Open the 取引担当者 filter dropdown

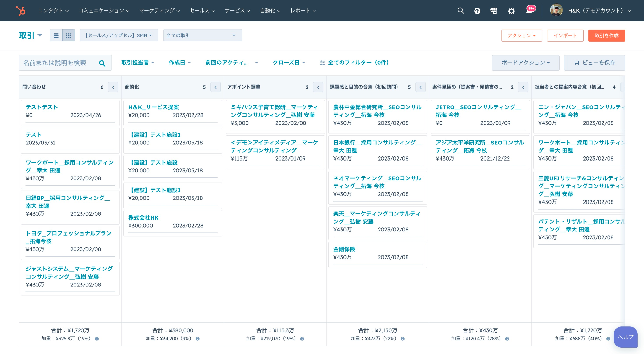click(138, 63)
